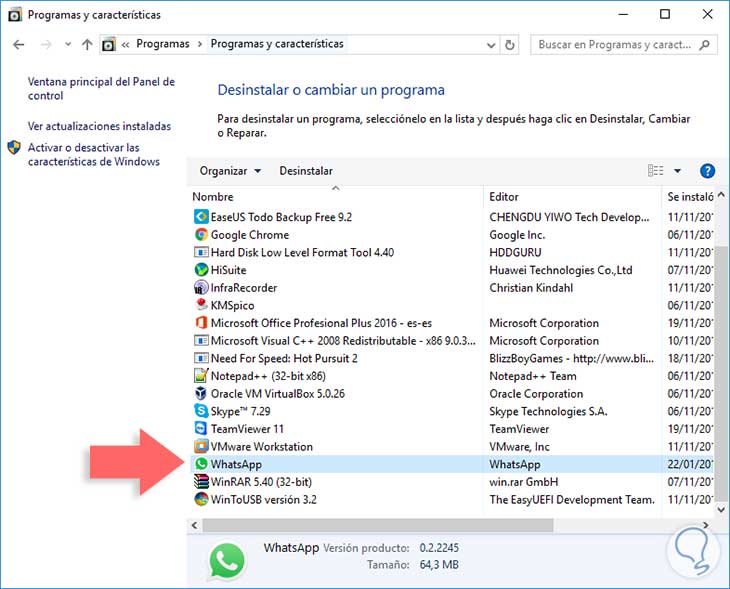Click the Skype program icon
This screenshot has height=589, width=730.
pyautogui.click(x=201, y=411)
